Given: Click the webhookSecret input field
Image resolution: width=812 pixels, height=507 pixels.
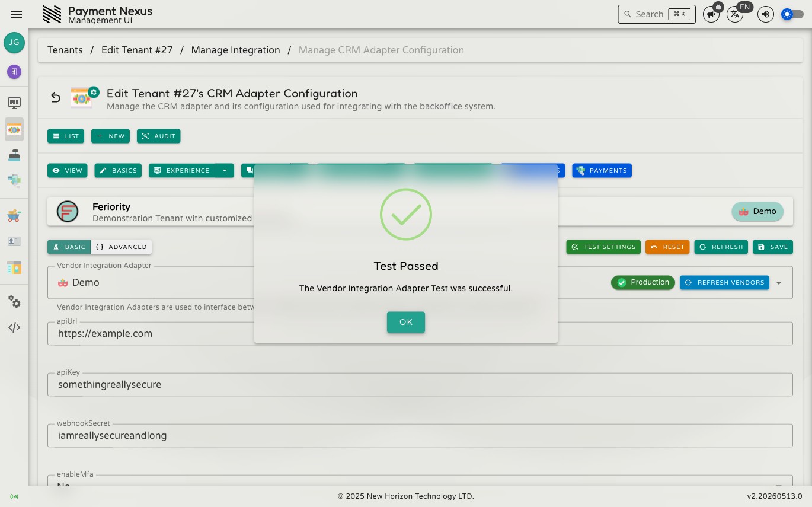Looking at the screenshot, I should pos(420,435).
